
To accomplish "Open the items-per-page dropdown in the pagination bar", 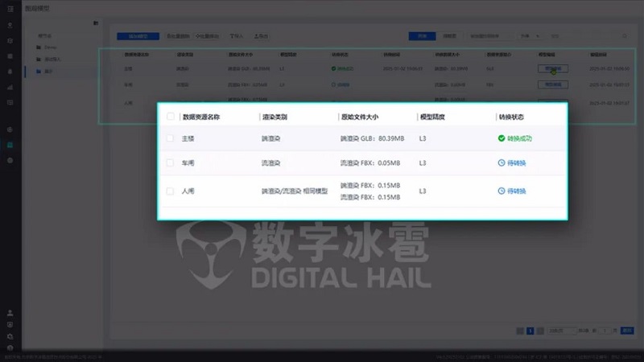I will coord(561,331).
